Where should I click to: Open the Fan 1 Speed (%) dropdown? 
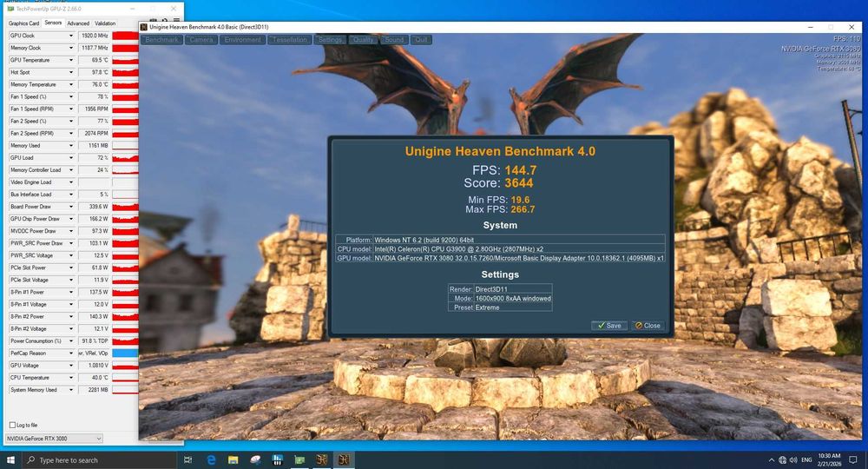tap(71, 96)
